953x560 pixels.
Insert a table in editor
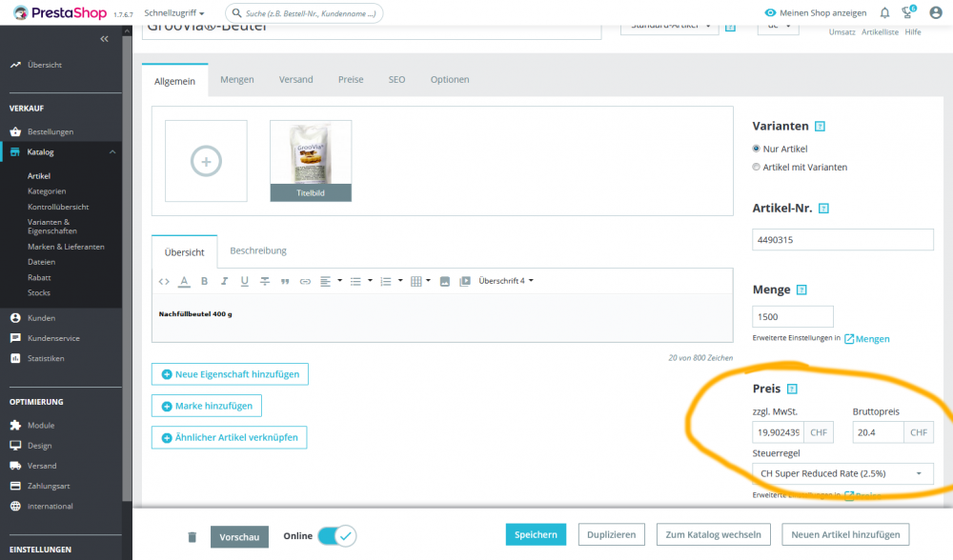[x=416, y=281]
